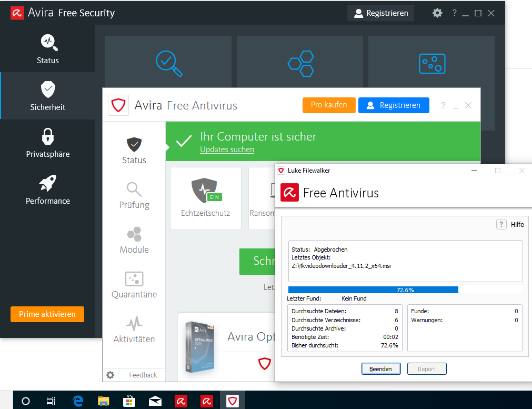Click the Report button
The image size is (532, 409).
(427, 368)
